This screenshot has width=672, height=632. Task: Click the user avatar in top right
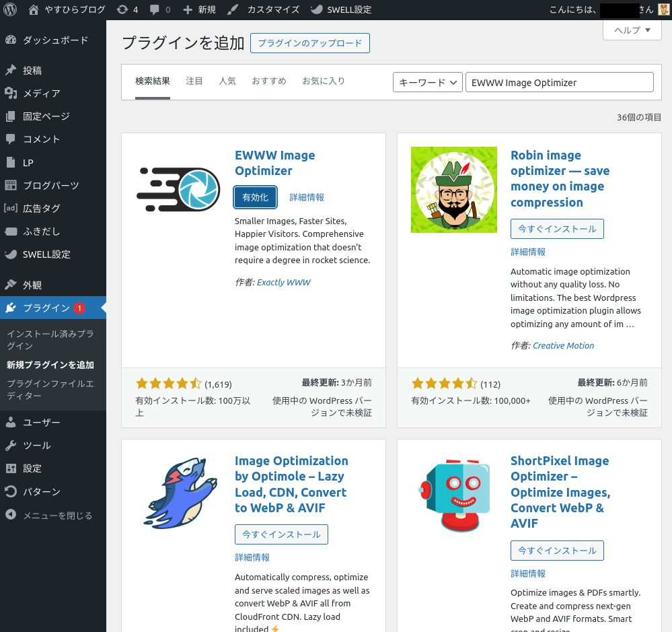[x=663, y=10]
